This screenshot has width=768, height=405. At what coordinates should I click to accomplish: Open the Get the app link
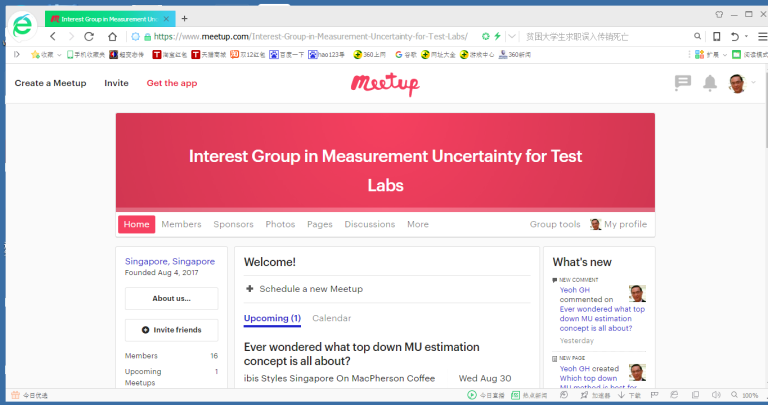point(172,83)
